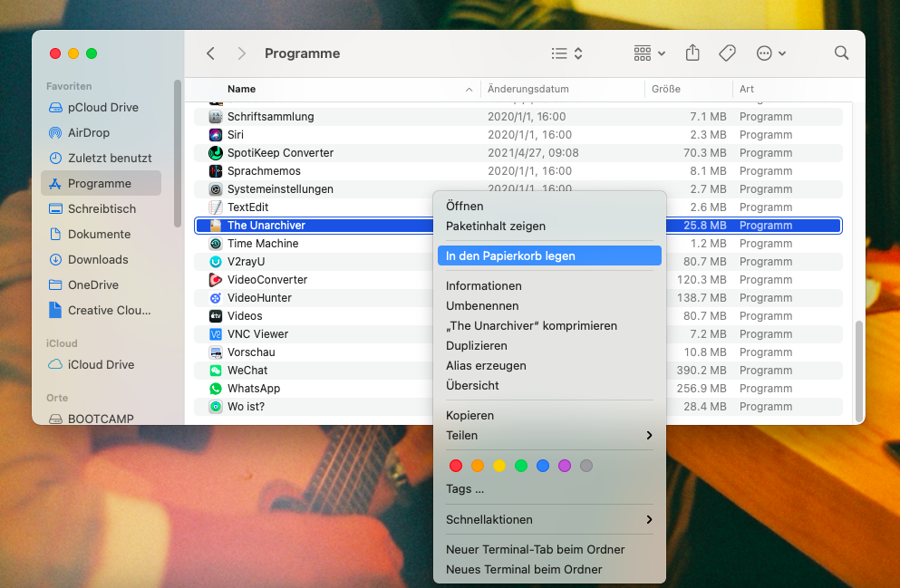Select the Sprachmemos app icon
Screen dimensions: 900x588
(x=215, y=171)
